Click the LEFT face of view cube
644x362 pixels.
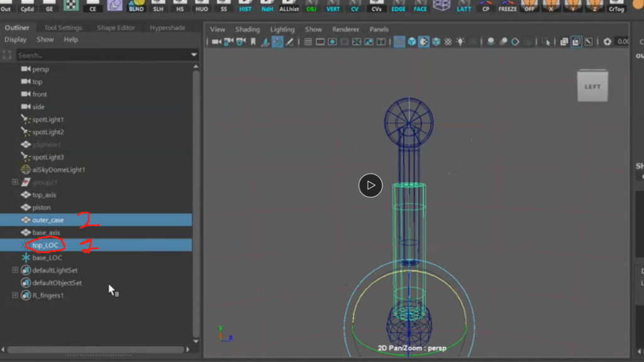coord(592,87)
